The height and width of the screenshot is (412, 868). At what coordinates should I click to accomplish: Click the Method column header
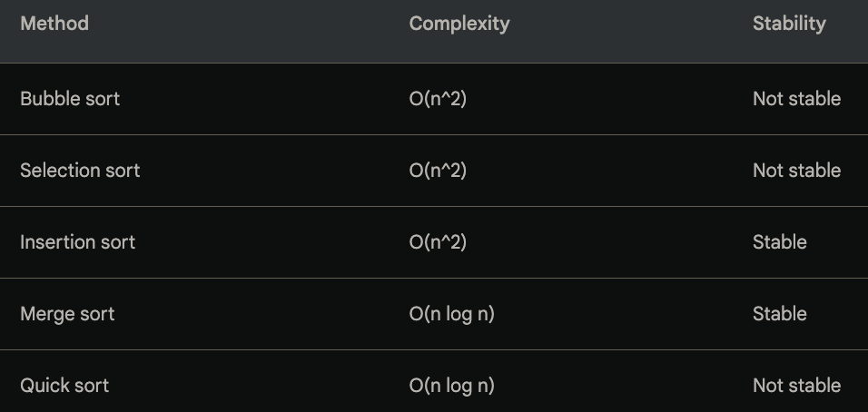tap(54, 24)
